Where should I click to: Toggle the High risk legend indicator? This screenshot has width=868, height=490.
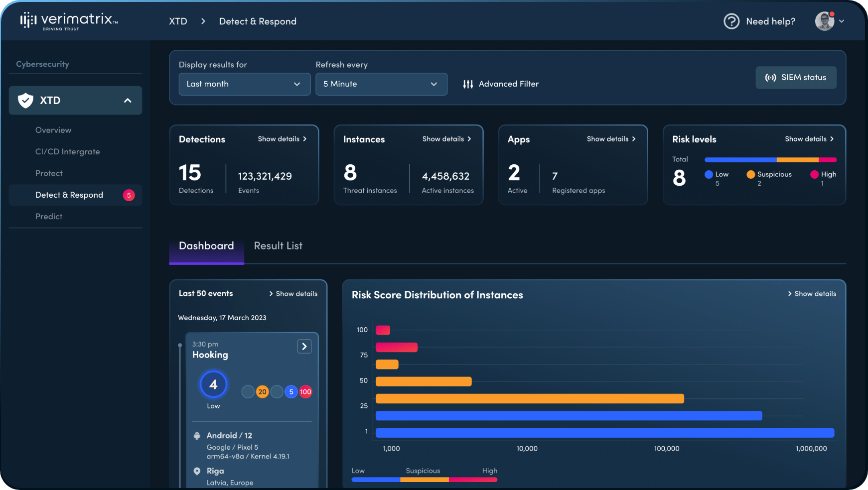[814, 174]
